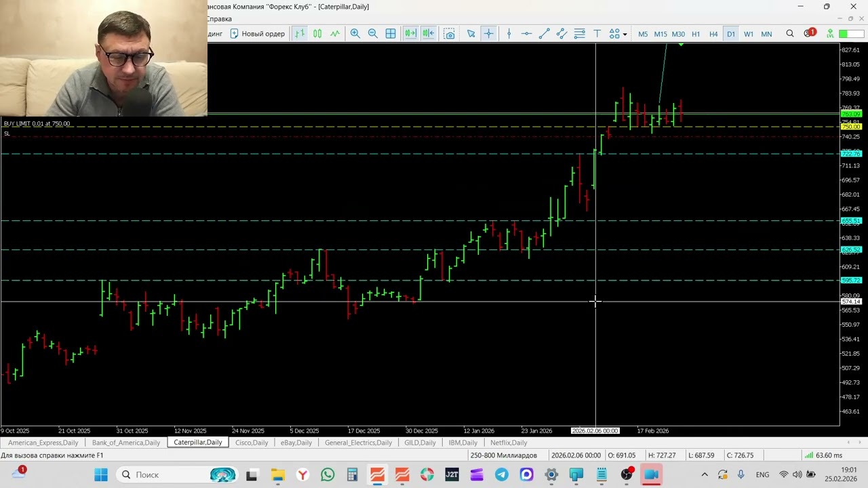
Task: Select the Caterpillar,Daily chart tab
Action: [198, 443]
